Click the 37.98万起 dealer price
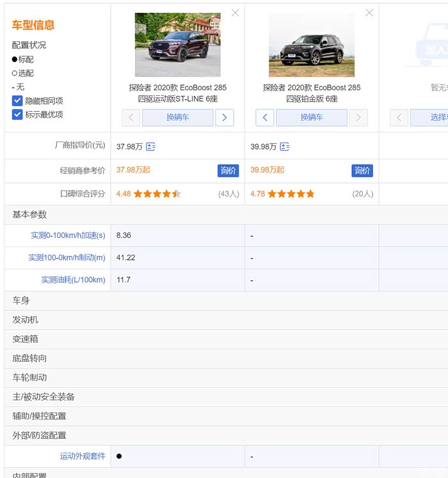 [133, 170]
